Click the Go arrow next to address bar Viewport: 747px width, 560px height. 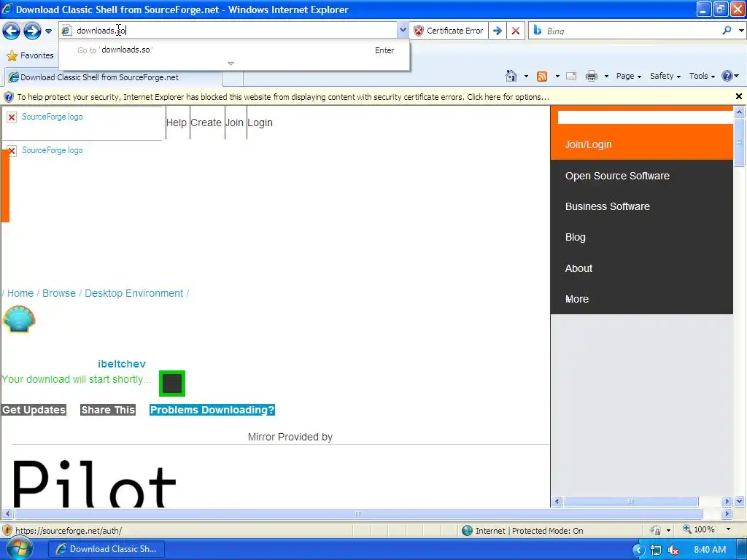pyautogui.click(x=498, y=31)
